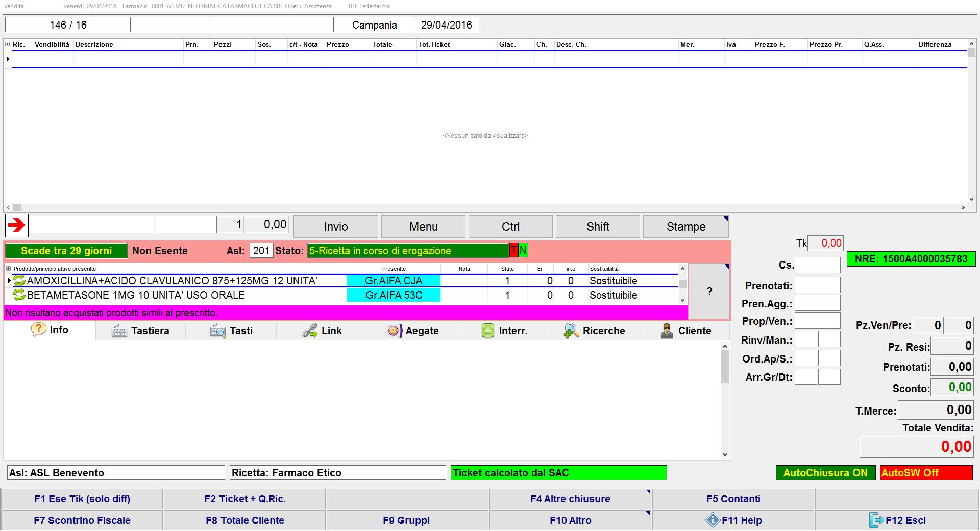Screen dimensions: 980x531
Task: Click the F5 Contanti button
Action: pyautogui.click(x=733, y=499)
